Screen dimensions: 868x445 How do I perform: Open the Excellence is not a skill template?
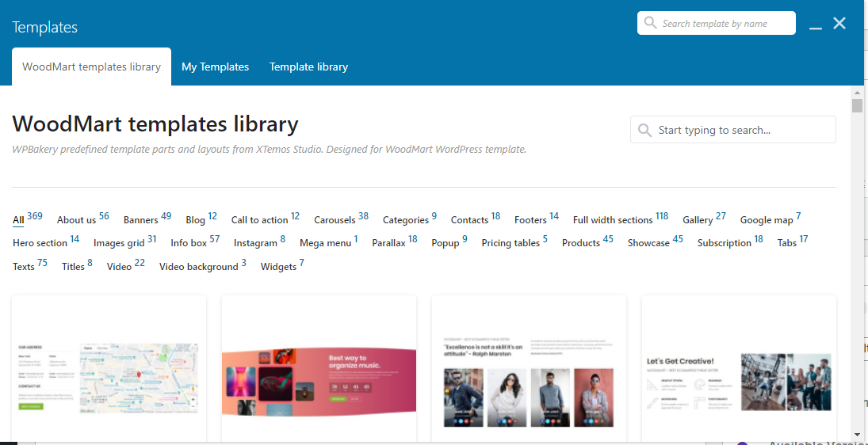(529, 369)
